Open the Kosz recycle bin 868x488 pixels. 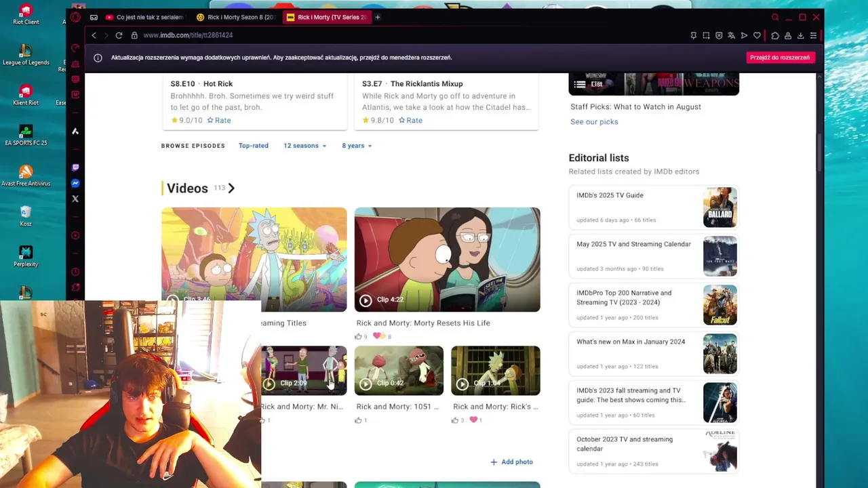[26, 216]
